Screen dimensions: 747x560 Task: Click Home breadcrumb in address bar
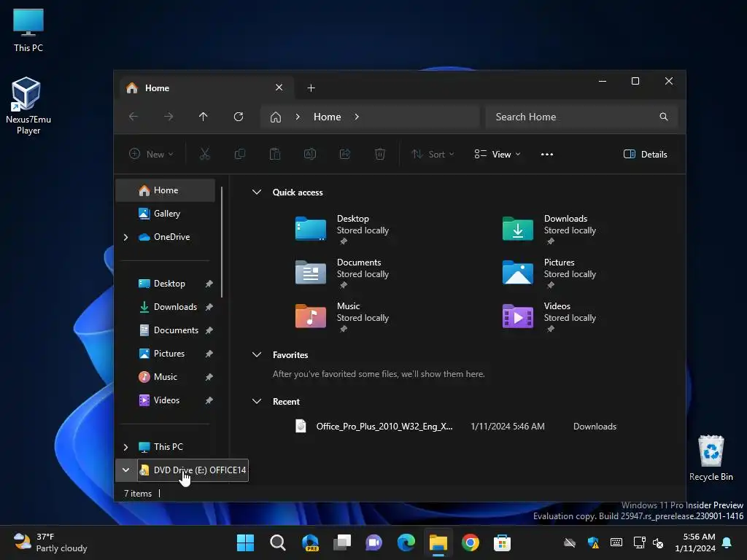click(x=328, y=117)
